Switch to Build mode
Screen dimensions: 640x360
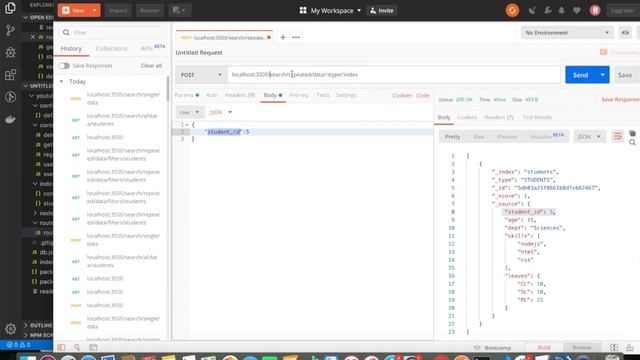544,347
